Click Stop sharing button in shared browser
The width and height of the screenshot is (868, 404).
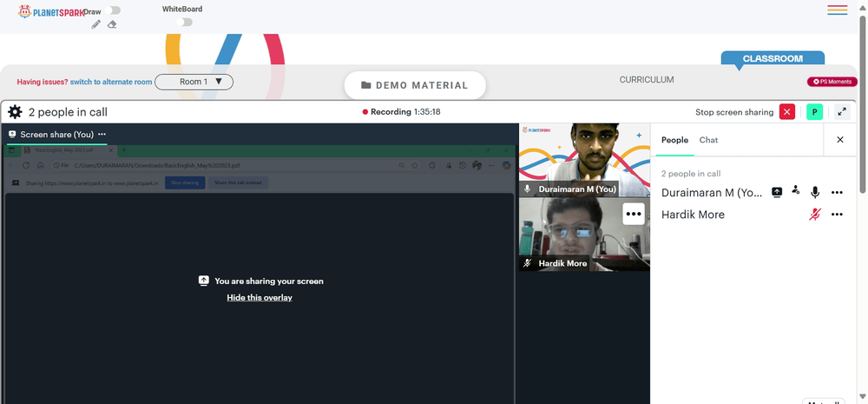(x=185, y=182)
